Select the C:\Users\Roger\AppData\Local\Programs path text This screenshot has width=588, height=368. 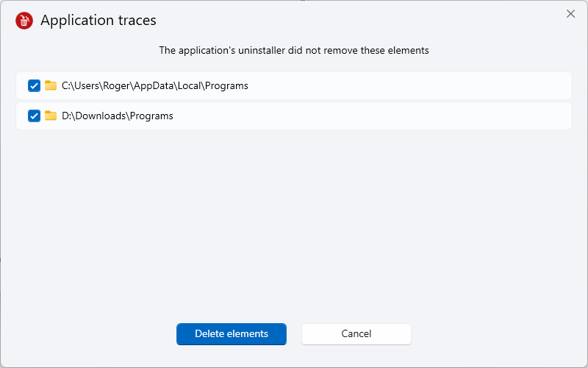pyautogui.click(x=155, y=85)
